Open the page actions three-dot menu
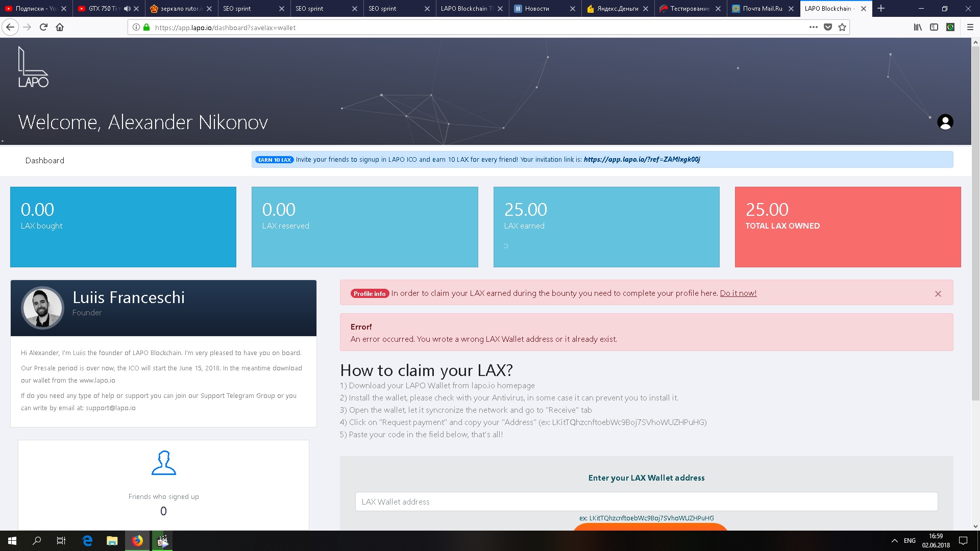 [813, 27]
